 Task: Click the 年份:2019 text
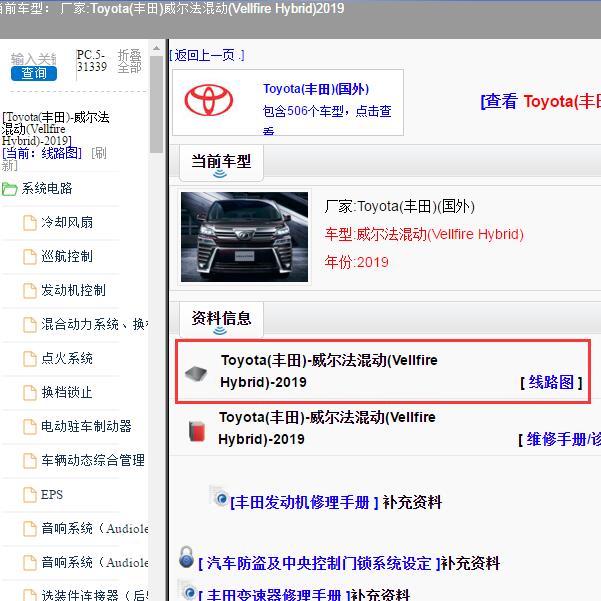[x=356, y=263]
